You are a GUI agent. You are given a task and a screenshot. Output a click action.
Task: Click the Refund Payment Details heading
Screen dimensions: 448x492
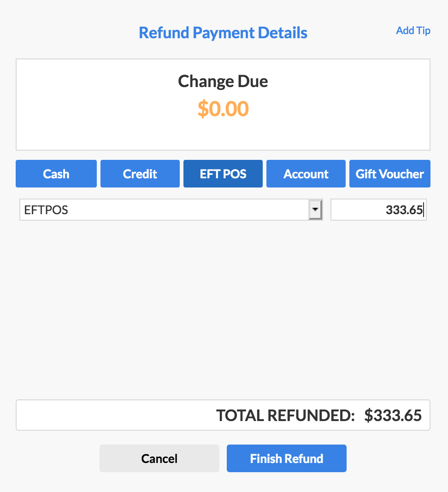(223, 33)
